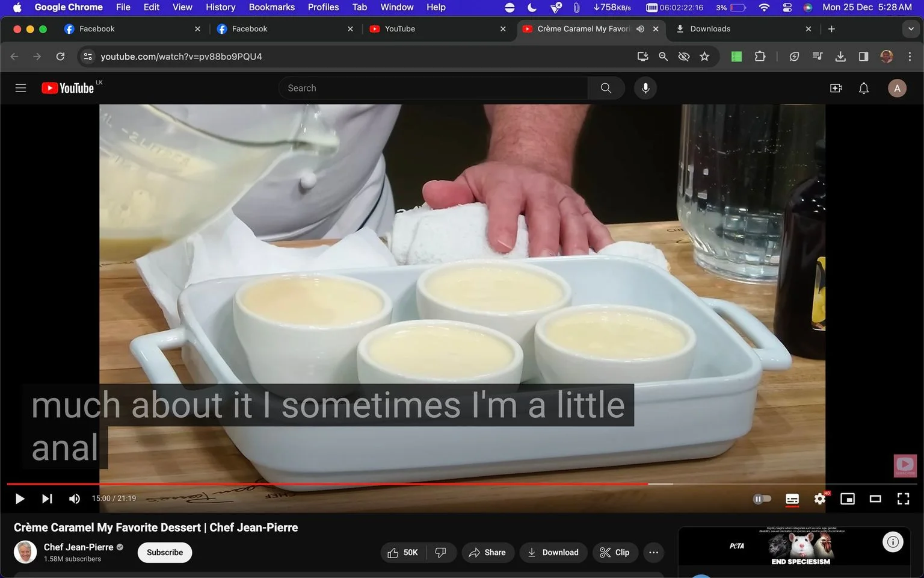Open a new Chrome tab

[831, 29]
